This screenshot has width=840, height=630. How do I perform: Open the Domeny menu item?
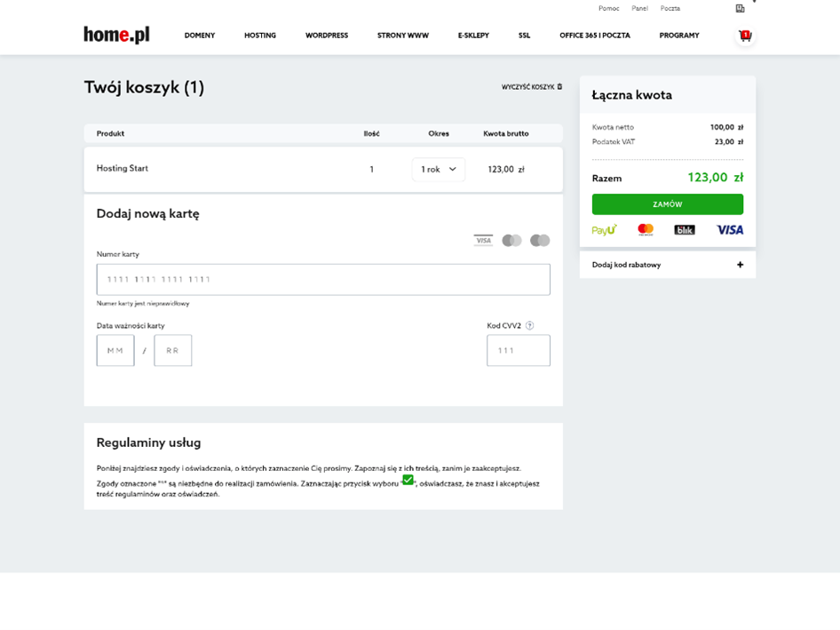pos(200,36)
